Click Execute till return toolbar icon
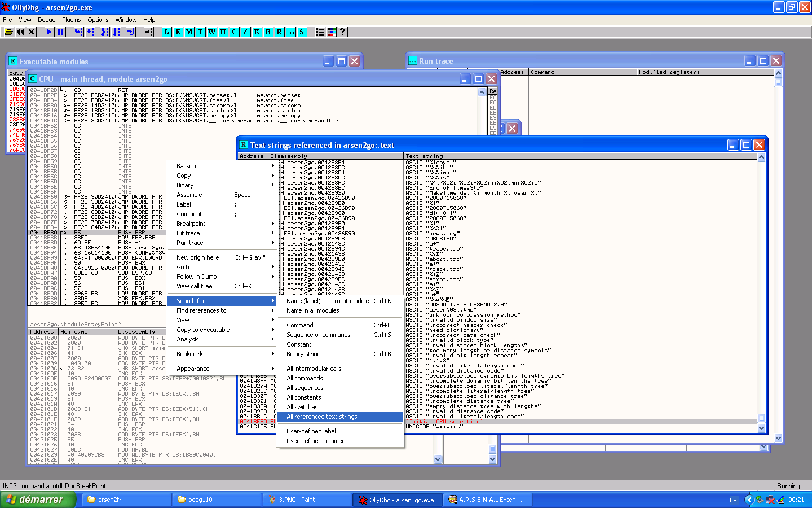 [x=131, y=32]
